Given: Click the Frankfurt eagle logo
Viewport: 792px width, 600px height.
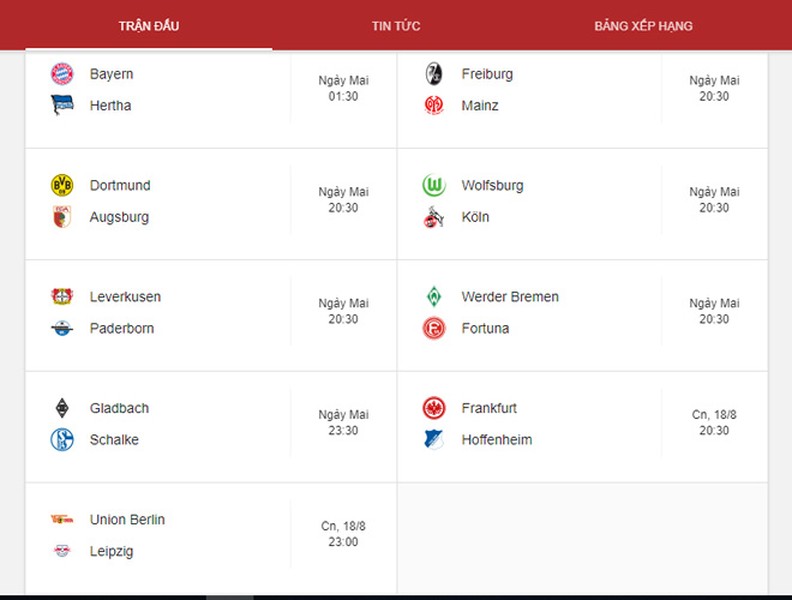Looking at the screenshot, I should [434, 408].
